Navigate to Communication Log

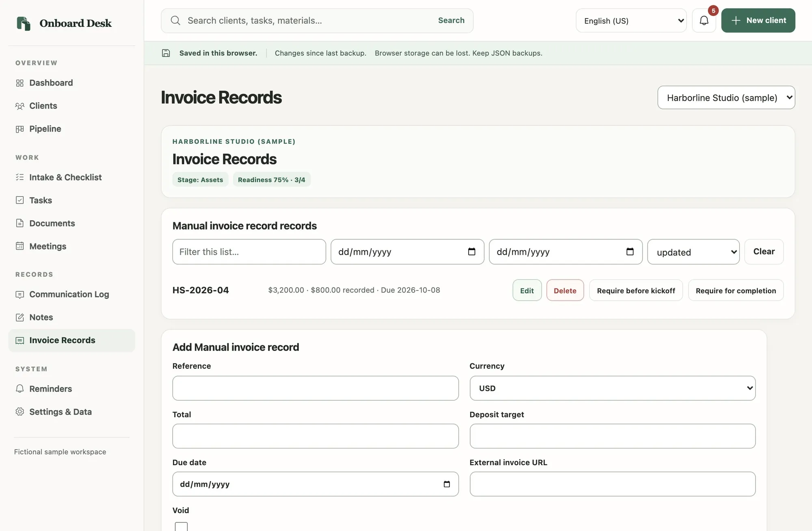[x=71, y=295]
